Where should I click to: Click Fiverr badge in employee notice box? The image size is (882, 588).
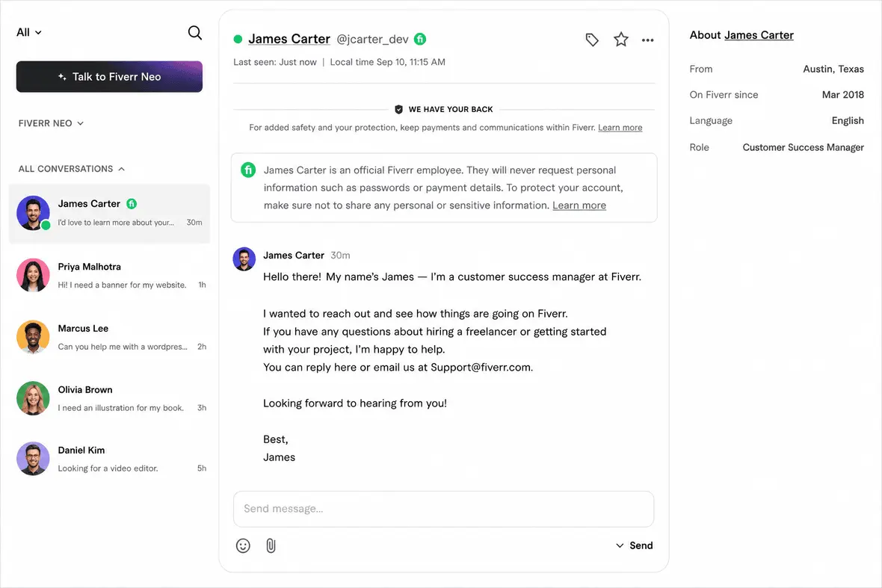(248, 170)
